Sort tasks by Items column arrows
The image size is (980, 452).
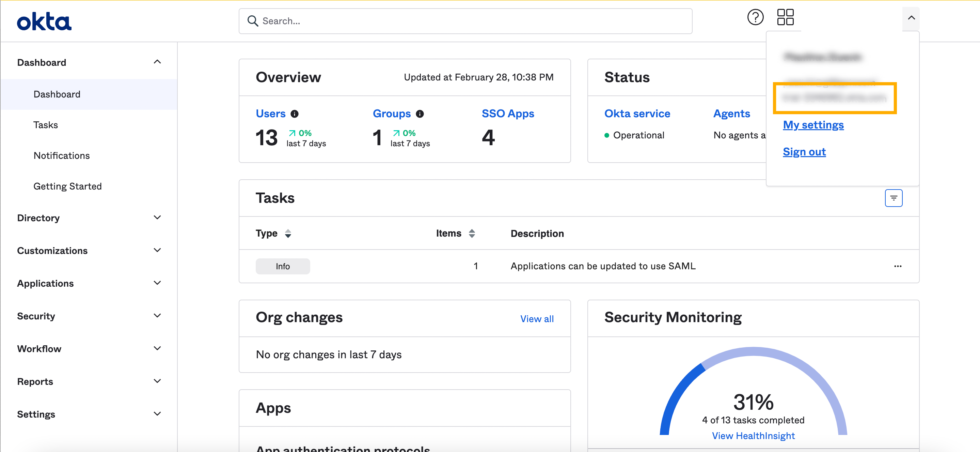[x=472, y=233]
